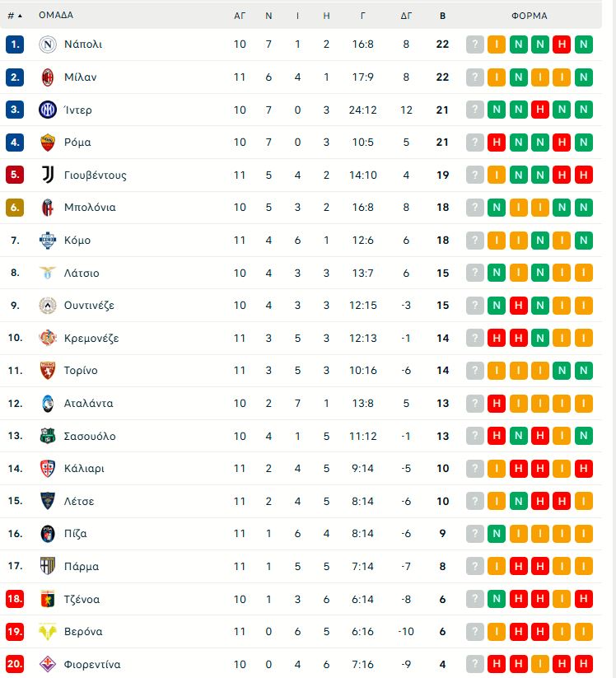Sort standings by the ΔΓ goal difference header
The height and width of the screenshot is (678, 616).
point(406,16)
